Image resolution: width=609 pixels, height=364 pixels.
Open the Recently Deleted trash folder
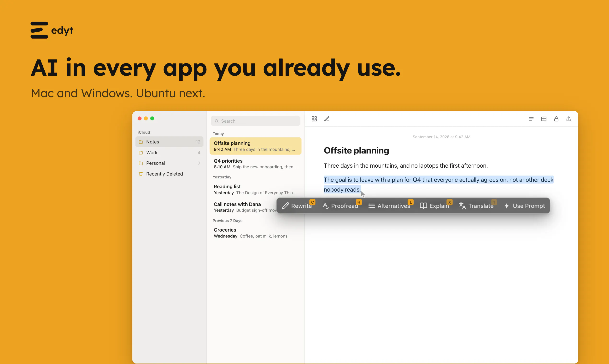[169, 174]
